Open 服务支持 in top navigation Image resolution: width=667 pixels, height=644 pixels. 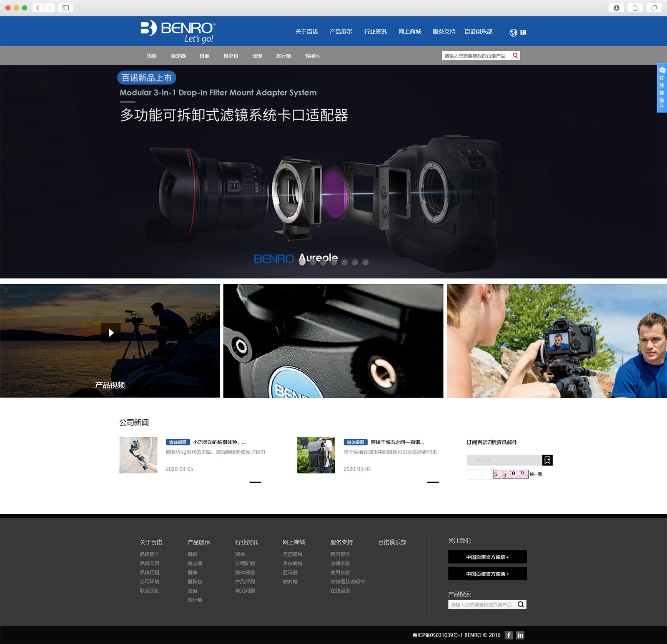(x=444, y=32)
